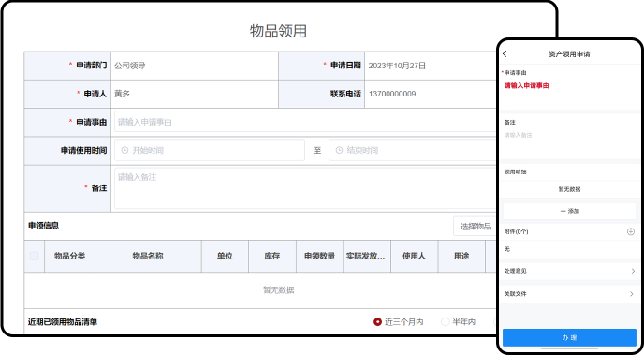The image size is (644, 355).
Task: Click the 申领数量 column header
Action: [x=319, y=256]
